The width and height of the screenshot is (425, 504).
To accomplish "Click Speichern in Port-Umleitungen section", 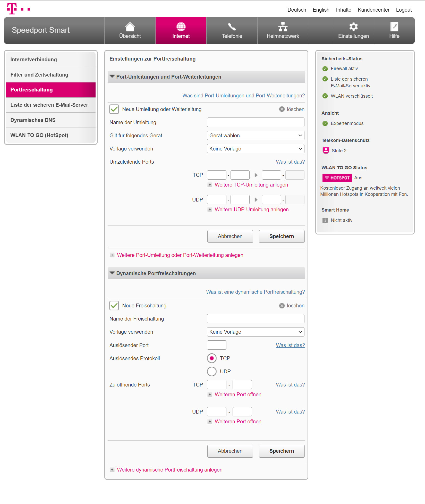I will [282, 236].
